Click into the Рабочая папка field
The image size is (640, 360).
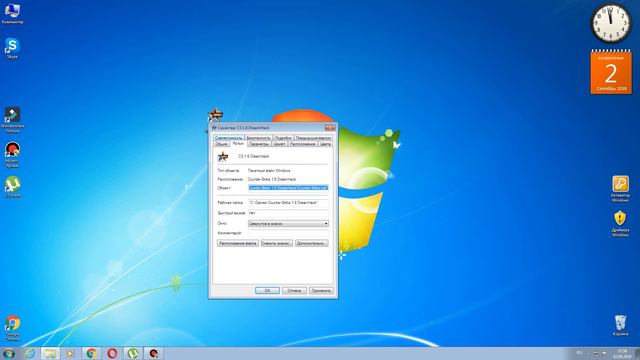coord(288,202)
